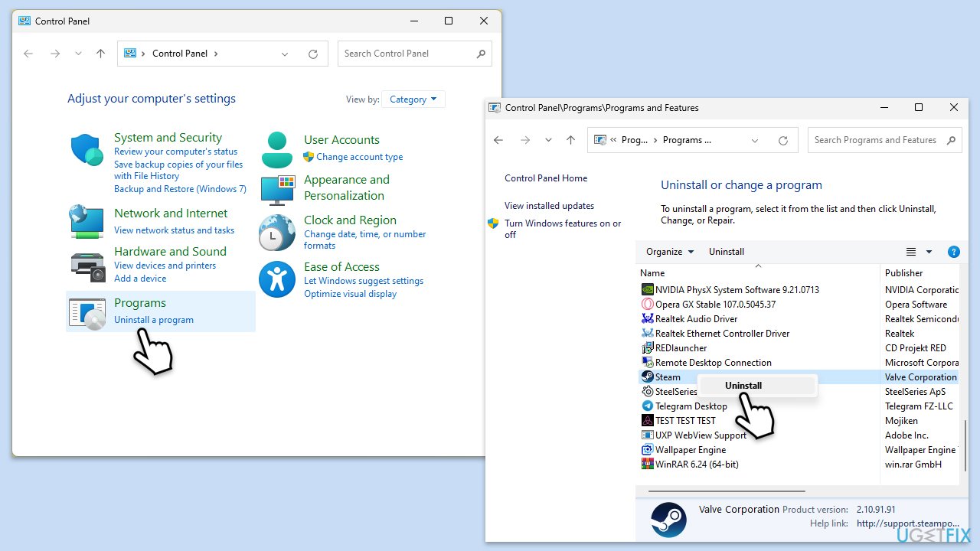Image resolution: width=980 pixels, height=551 pixels.
Task: Open recent locations dropdown in Programs and Features
Action: (x=548, y=140)
